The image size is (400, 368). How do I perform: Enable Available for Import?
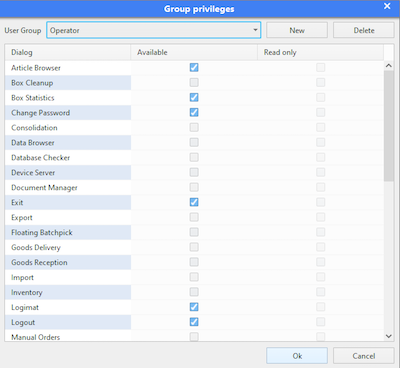point(194,277)
